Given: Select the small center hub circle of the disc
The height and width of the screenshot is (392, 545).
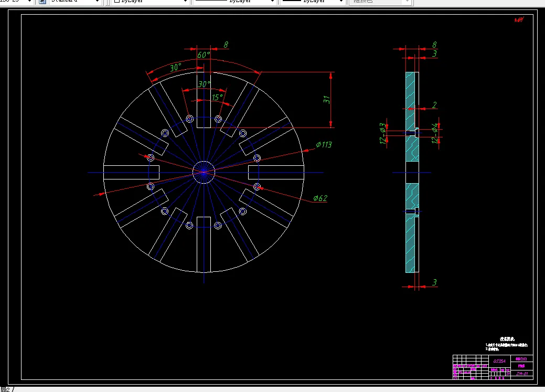Looking at the screenshot, I should pyautogui.click(x=204, y=172).
